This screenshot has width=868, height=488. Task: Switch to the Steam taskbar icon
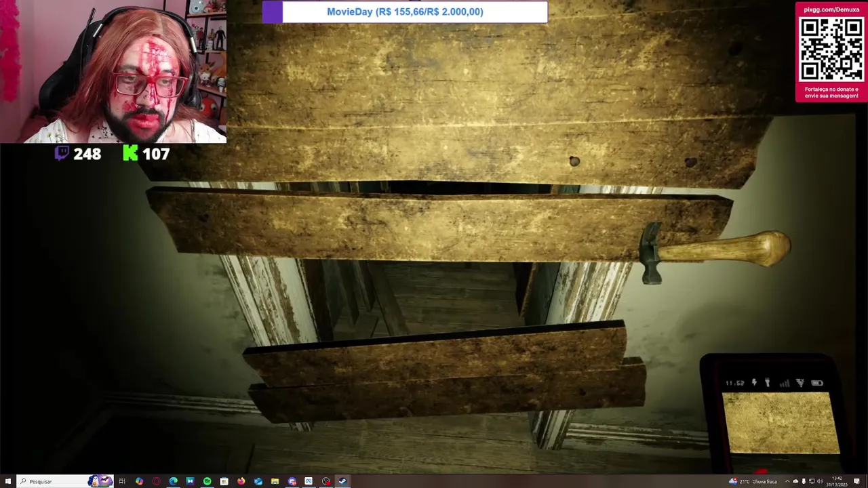pyautogui.click(x=342, y=481)
